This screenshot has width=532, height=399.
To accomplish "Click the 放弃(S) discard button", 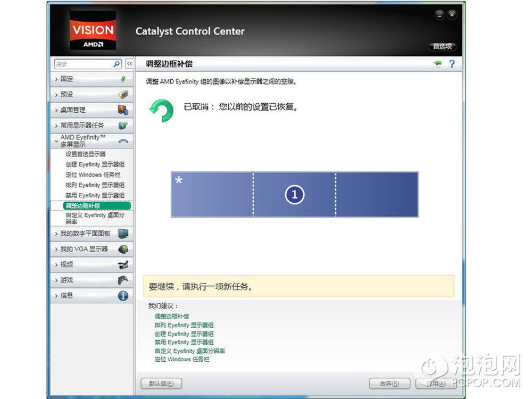I will click(389, 384).
